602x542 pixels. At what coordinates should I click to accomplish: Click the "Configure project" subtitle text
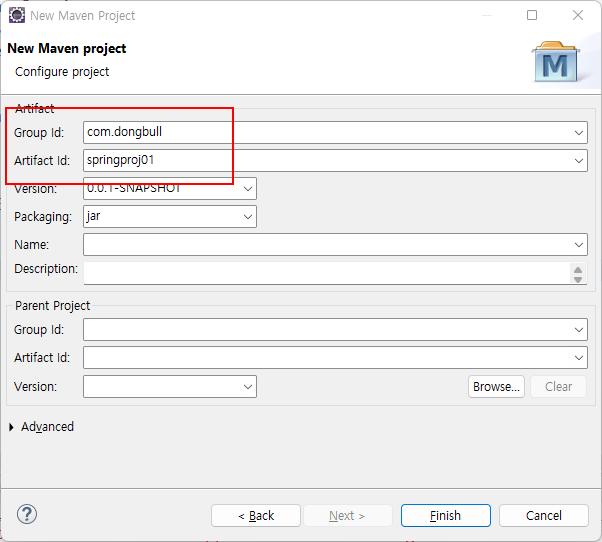coord(62,72)
